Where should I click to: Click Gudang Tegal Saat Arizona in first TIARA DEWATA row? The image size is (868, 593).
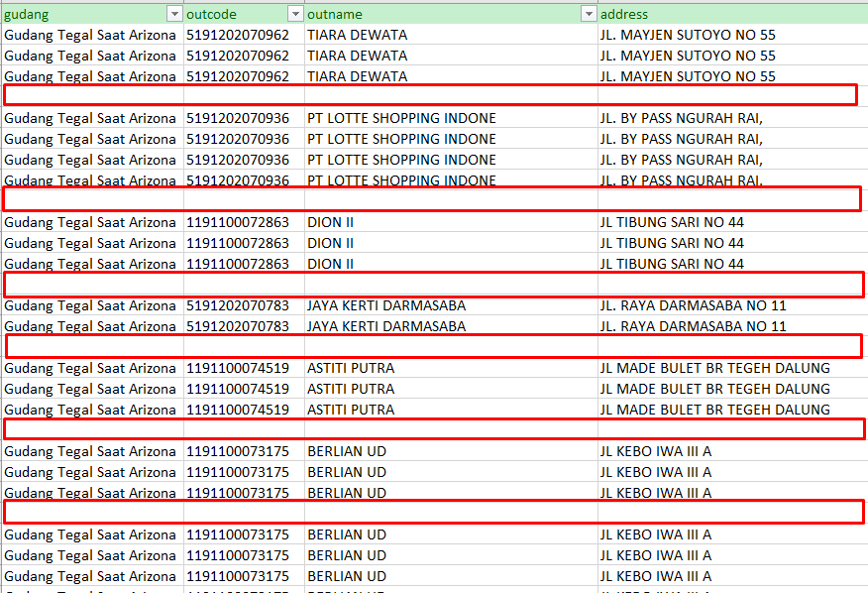tap(90, 35)
